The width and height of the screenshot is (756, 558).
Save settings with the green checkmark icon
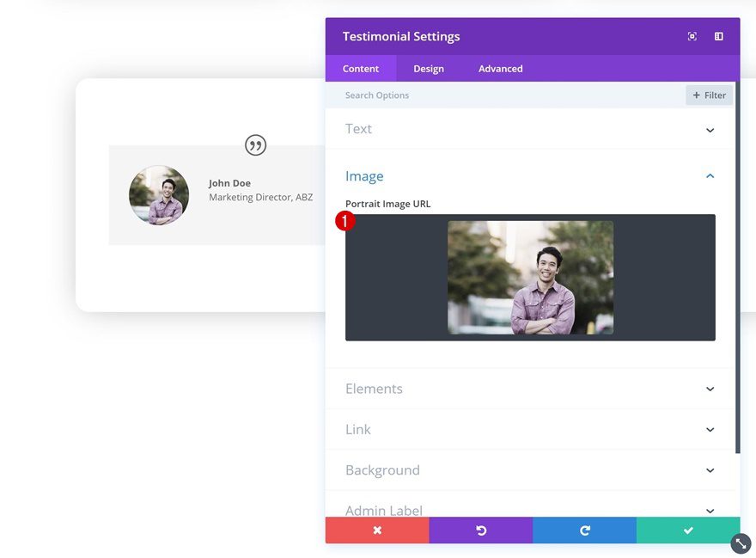pos(687,530)
